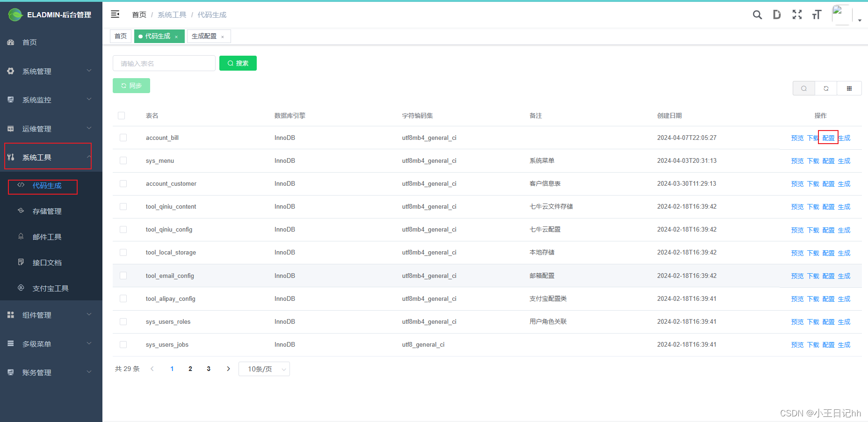The width and height of the screenshot is (868, 422).
Task: Expand the 系统管理 menu chevron
Action: 89,71
